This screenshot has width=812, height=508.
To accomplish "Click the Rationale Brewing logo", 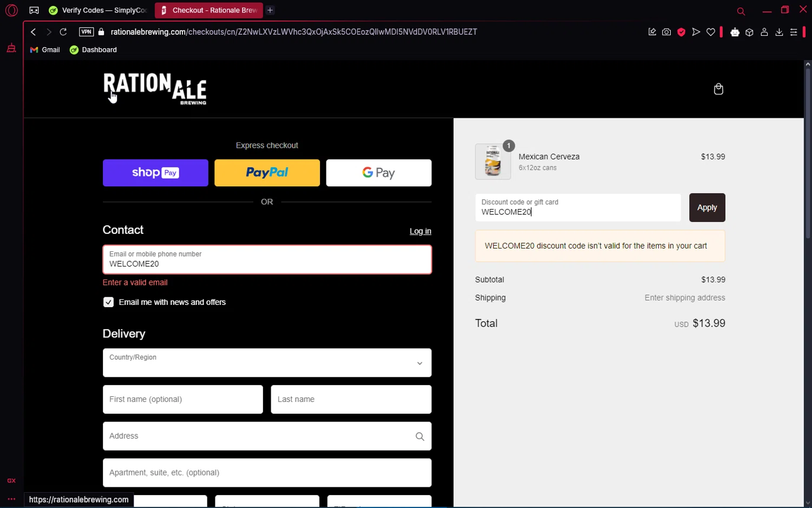I will (x=155, y=89).
